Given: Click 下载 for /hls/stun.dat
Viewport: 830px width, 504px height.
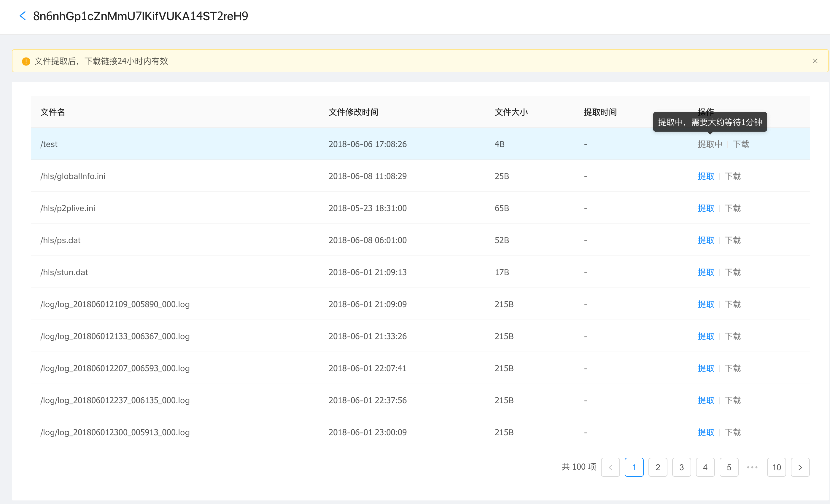Looking at the screenshot, I should click(732, 272).
